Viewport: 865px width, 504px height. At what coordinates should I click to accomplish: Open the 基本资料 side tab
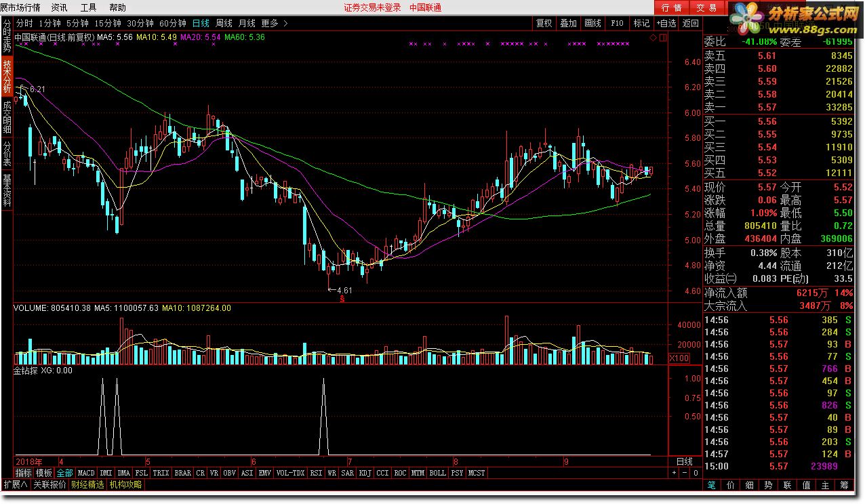pyautogui.click(x=6, y=190)
